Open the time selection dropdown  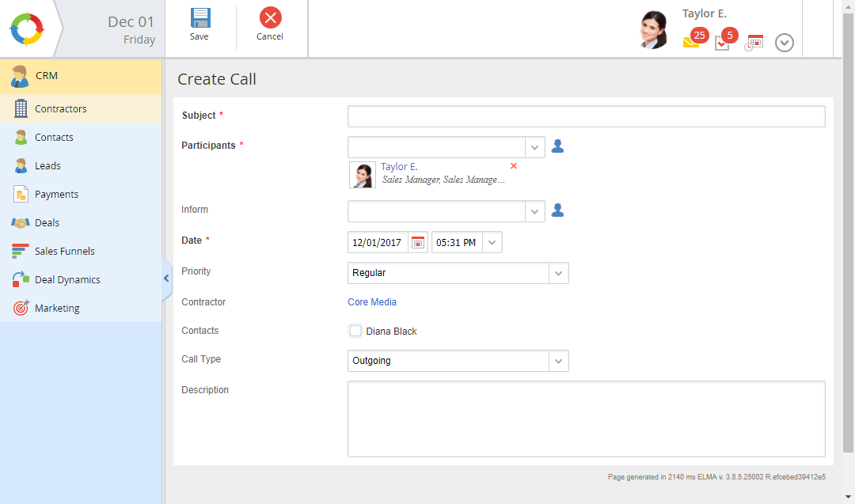click(x=492, y=243)
